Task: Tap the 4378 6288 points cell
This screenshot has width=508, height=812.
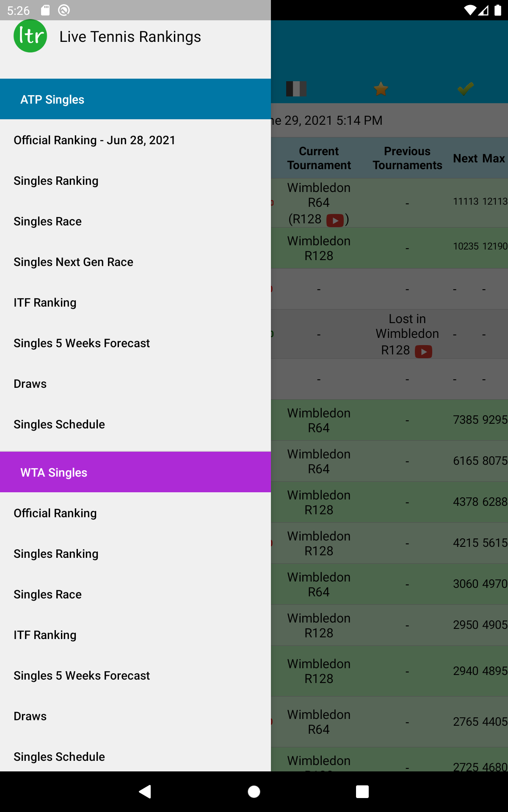Action: coord(480,502)
